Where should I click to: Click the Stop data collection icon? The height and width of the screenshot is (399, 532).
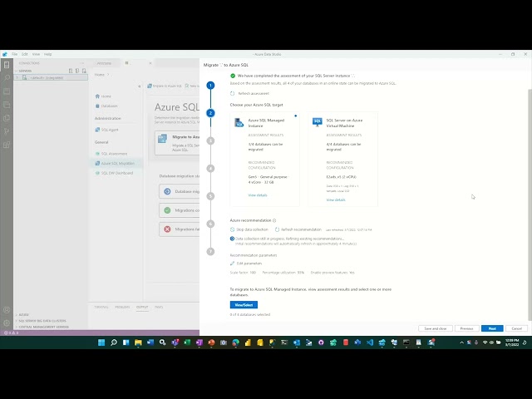(x=233, y=229)
